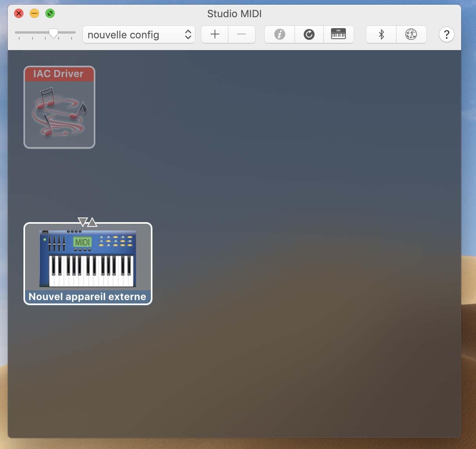Click the minus button to remove device
This screenshot has height=449, width=476.
click(242, 34)
